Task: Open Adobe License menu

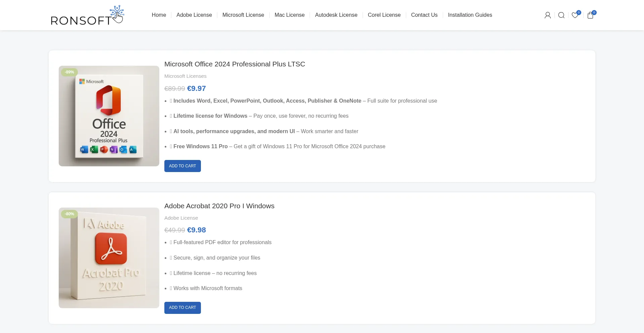Action: [194, 15]
